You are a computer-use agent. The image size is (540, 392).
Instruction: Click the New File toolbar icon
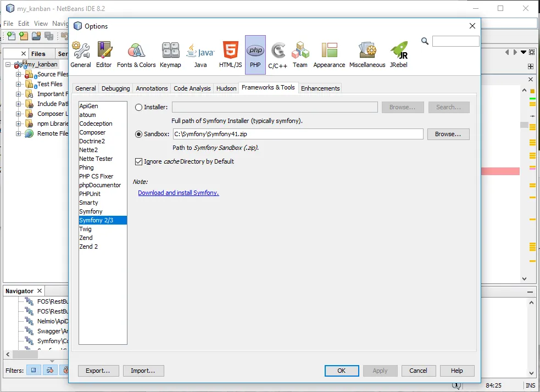point(11,36)
